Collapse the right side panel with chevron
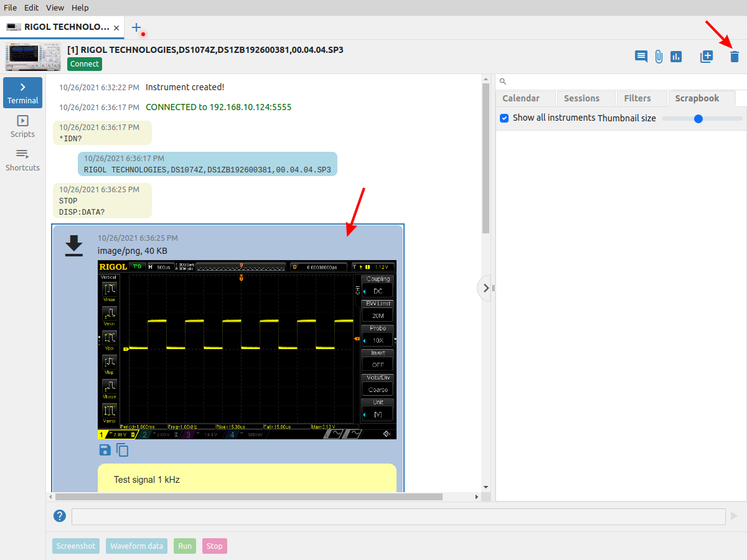 click(486, 288)
